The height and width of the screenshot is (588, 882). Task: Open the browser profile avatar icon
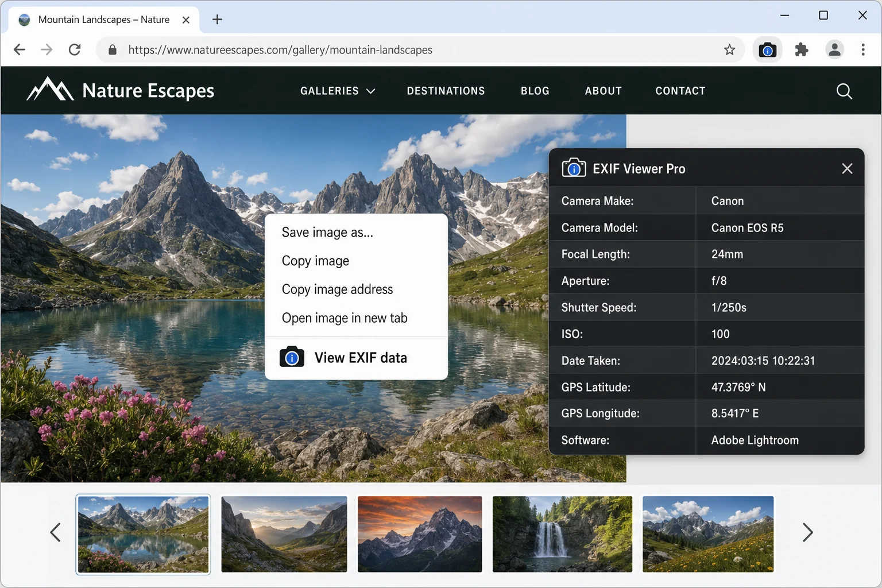(834, 49)
